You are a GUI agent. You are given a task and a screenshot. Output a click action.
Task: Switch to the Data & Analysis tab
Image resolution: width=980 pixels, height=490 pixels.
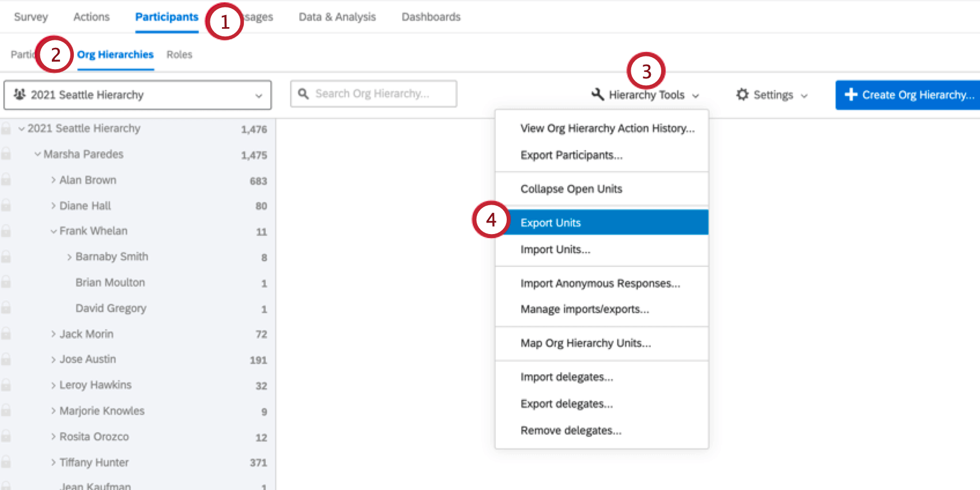(x=337, y=17)
